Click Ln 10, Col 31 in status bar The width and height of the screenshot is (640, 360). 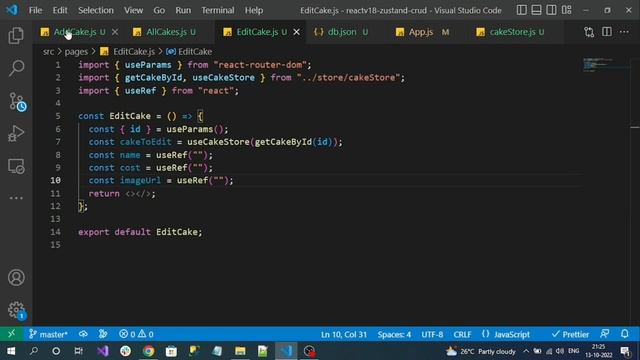coord(344,335)
